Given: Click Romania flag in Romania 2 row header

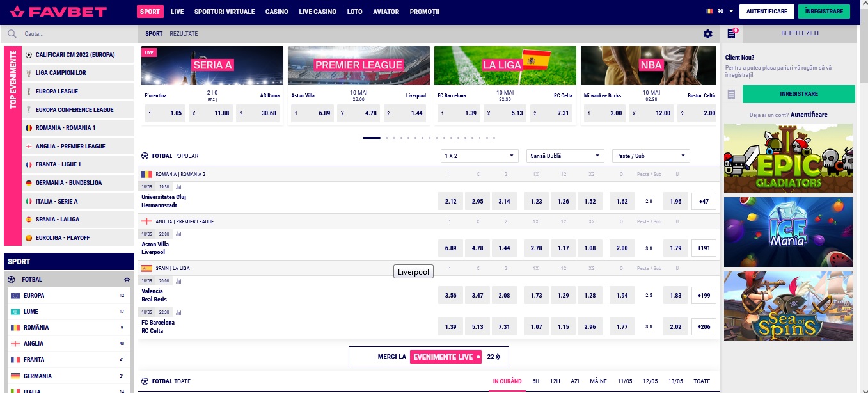Looking at the screenshot, I should (x=147, y=174).
